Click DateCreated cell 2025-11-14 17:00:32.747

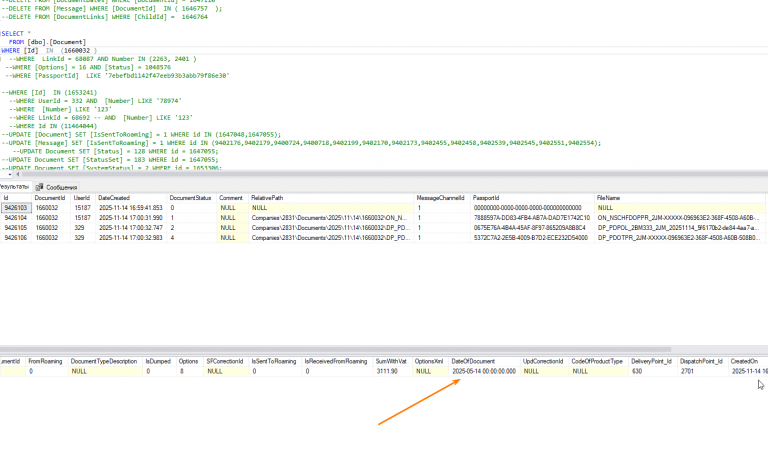coord(131,228)
